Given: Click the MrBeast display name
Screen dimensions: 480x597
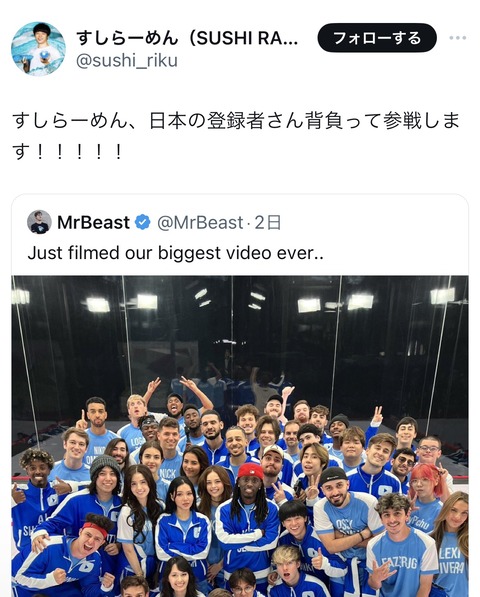Looking at the screenshot, I should (x=93, y=222).
